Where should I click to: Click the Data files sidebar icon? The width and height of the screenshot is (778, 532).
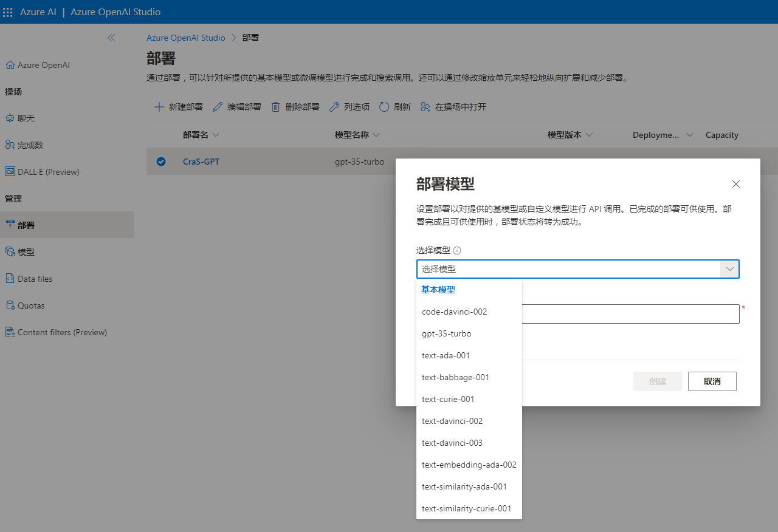tap(10, 279)
